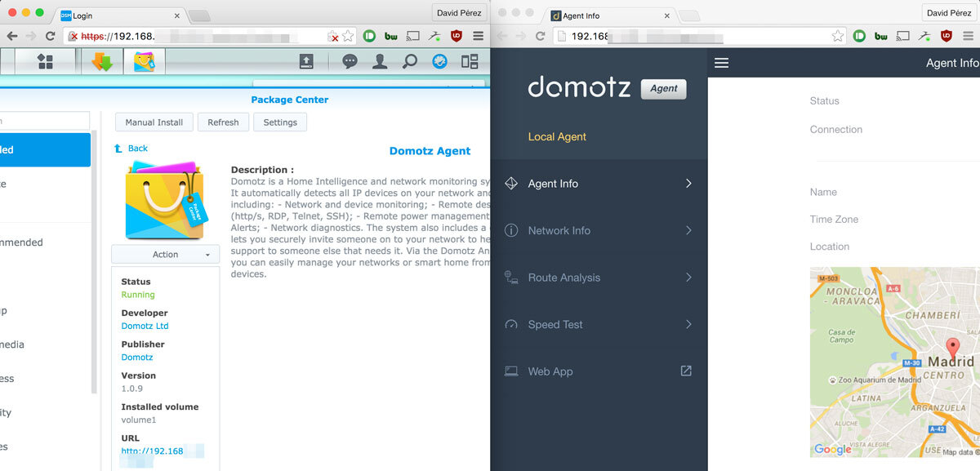Image resolution: width=980 pixels, height=471 pixels.
Task: Open the Action dropdown for Domotz Agent
Action: coord(165,254)
